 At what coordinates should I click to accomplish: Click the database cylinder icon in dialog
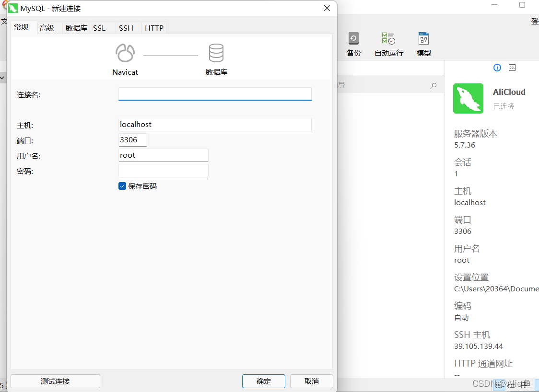[216, 53]
